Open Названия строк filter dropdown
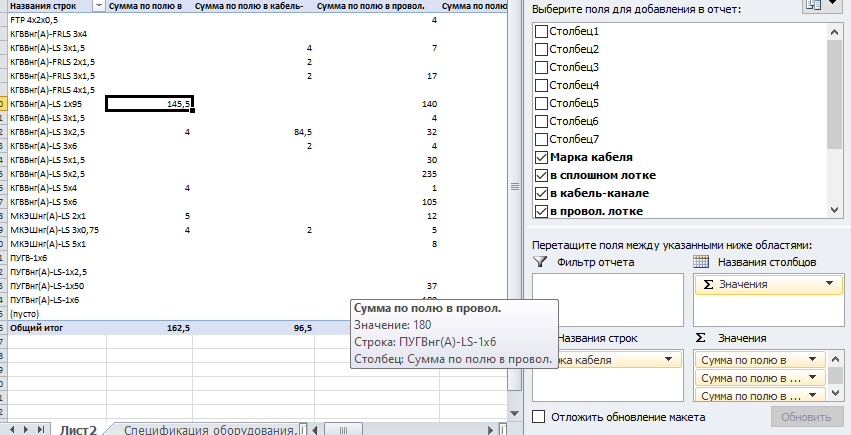The height and width of the screenshot is (435, 851). [97, 5]
